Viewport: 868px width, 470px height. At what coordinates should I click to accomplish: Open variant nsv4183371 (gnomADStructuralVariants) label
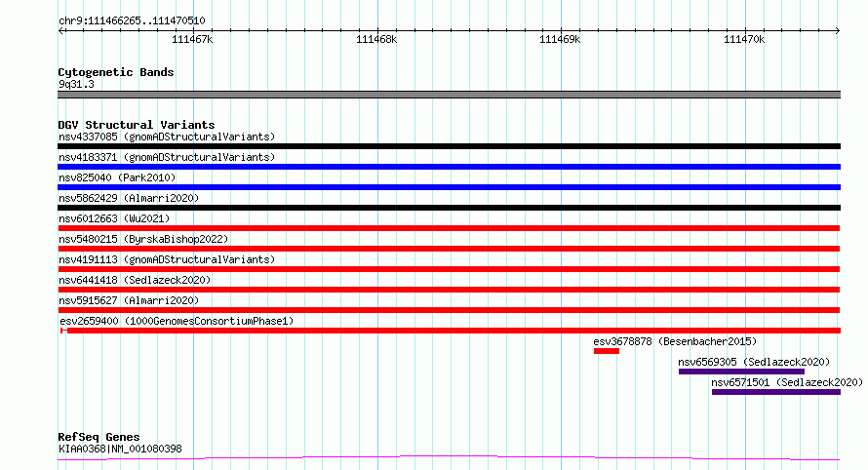[x=167, y=157]
